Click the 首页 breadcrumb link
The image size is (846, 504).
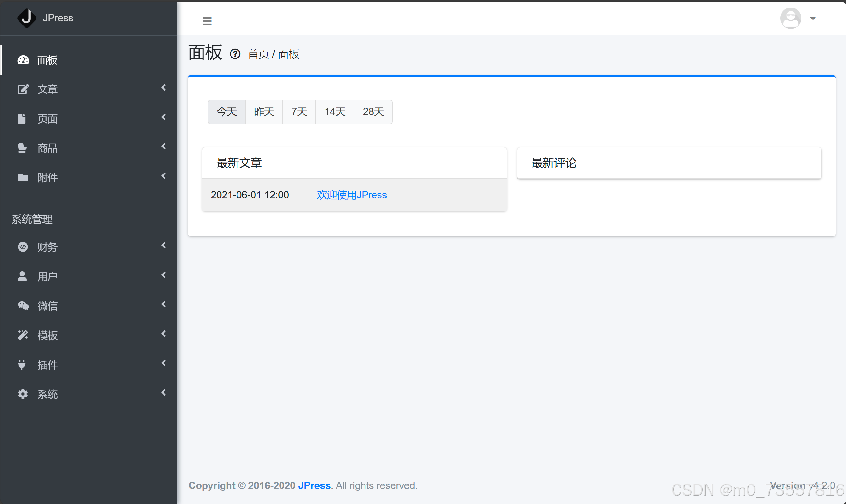[x=258, y=54]
